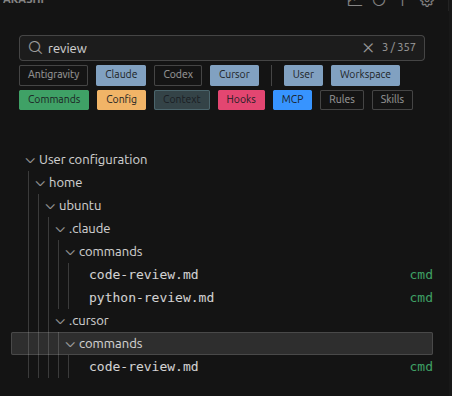
Task: Select the ubuntu folder label
Action: [x=80, y=206]
